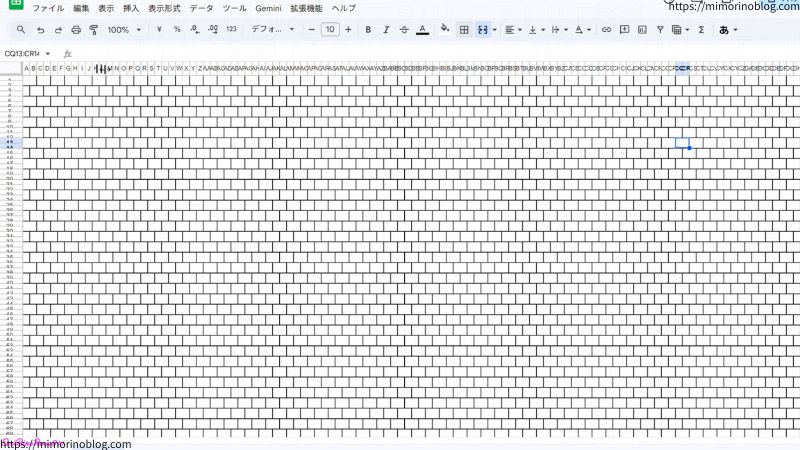Open the font family dropdown

(272, 30)
